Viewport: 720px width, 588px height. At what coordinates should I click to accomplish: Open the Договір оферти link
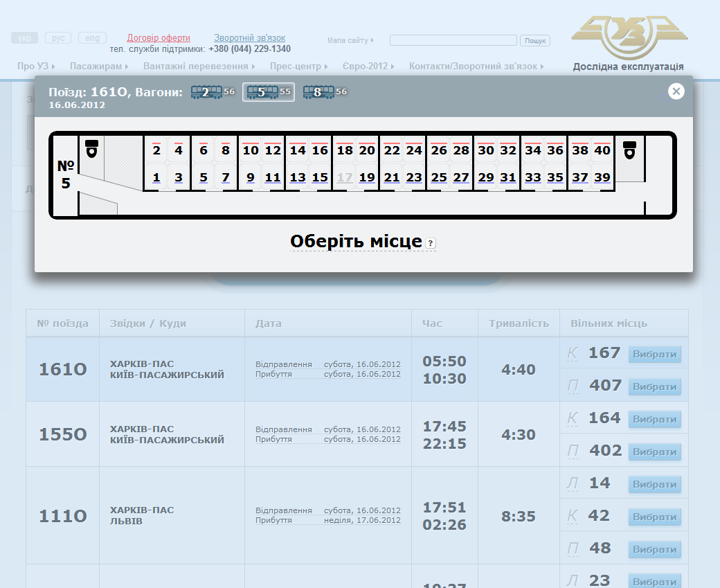pyautogui.click(x=159, y=38)
